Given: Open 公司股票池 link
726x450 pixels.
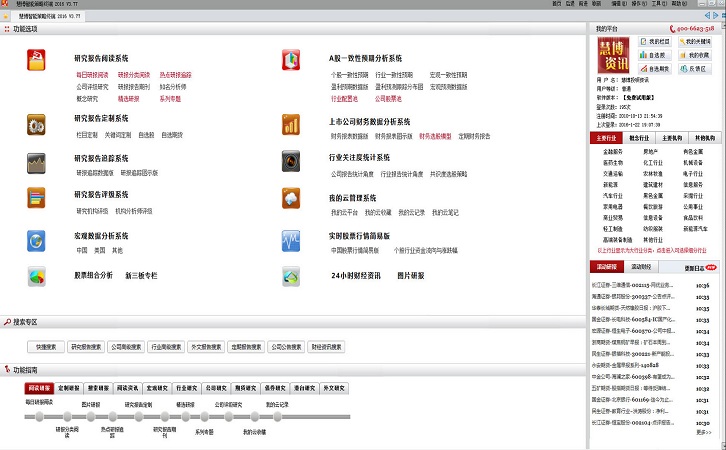Looking at the screenshot, I should pos(388,99).
